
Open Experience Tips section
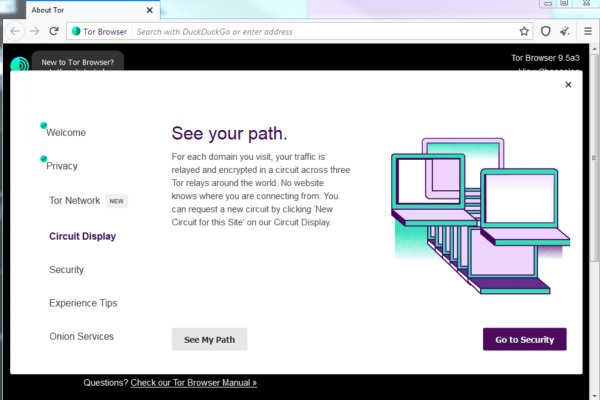[83, 303]
